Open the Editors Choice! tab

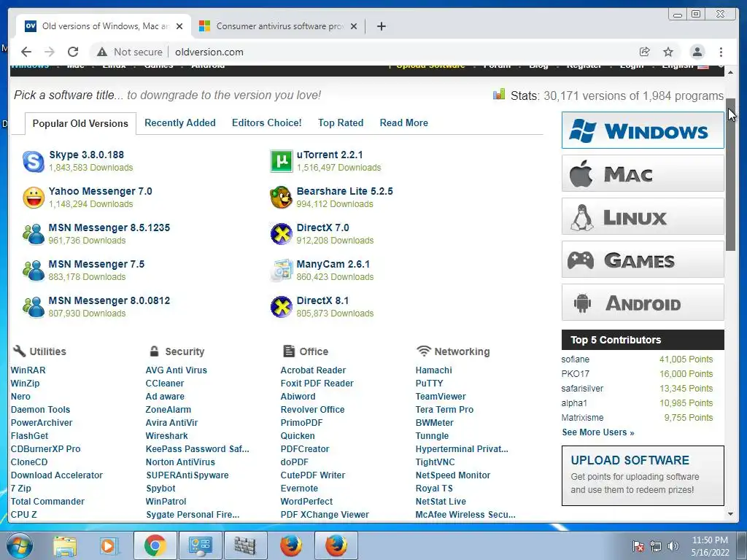[x=267, y=122]
